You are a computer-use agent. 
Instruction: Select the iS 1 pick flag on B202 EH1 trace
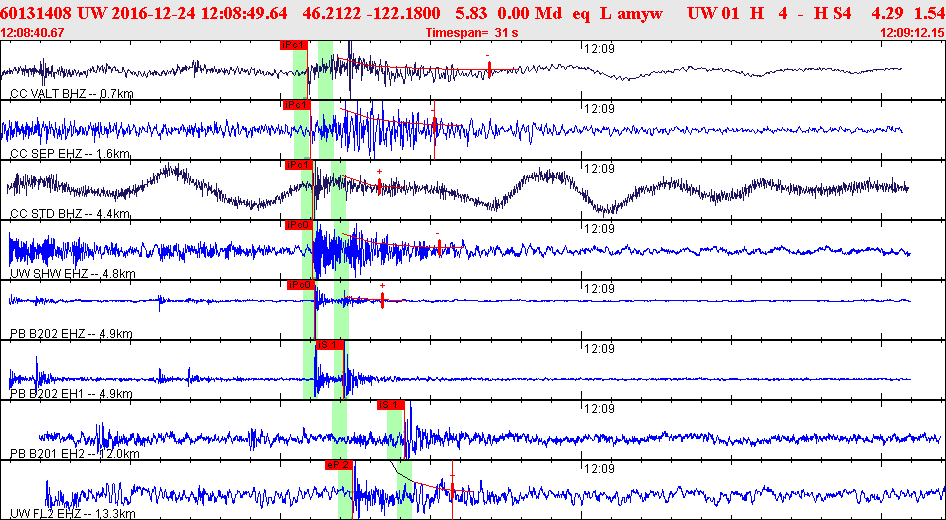tap(330, 344)
